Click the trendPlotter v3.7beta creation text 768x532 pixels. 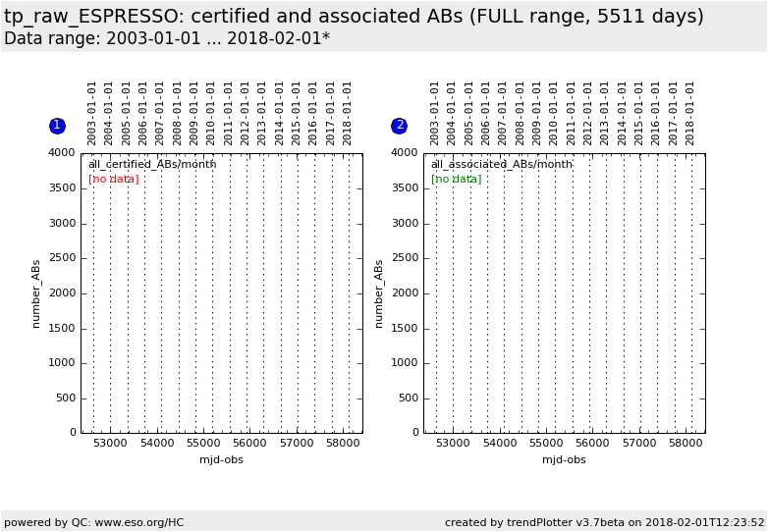click(604, 522)
